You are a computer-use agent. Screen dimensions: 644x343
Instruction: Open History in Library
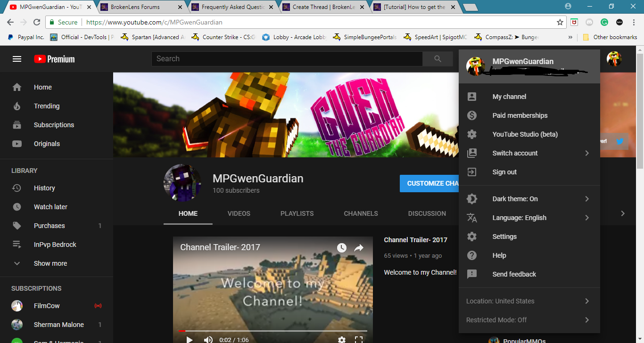click(x=57, y=188)
